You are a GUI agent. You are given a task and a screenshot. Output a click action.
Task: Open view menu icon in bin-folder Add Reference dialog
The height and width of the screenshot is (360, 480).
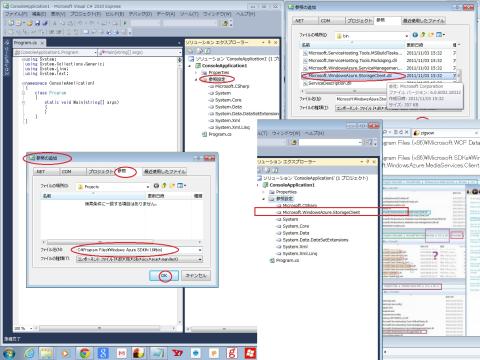click(x=441, y=35)
